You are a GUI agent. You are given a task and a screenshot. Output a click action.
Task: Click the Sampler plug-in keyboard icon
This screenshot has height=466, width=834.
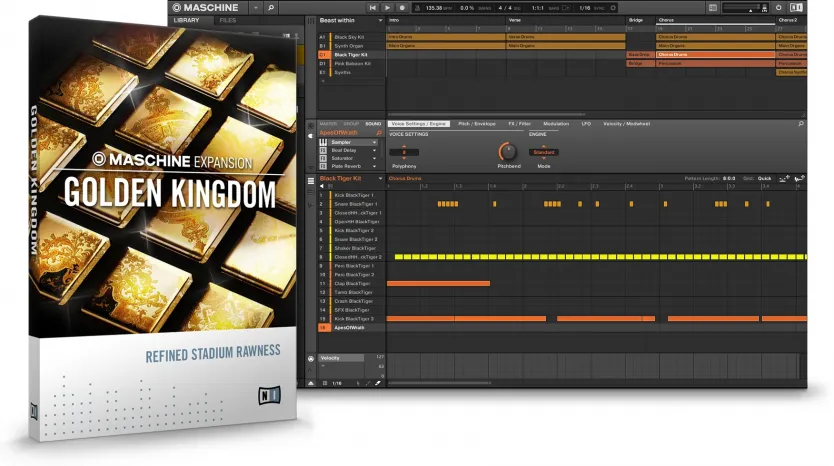[x=322, y=142]
